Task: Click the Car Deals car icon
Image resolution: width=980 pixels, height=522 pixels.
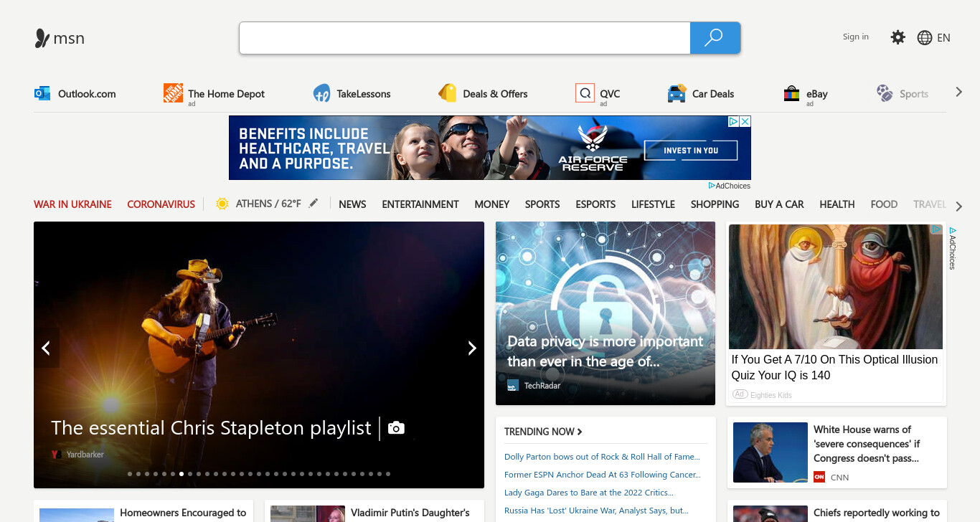Action: pos(677,93)
